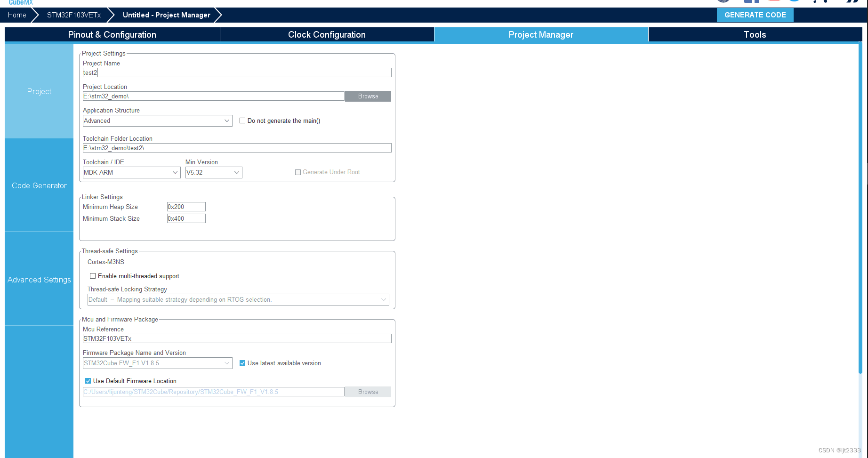Open the Tools tab
868x458 pixels.
click(x=755, y=34)
